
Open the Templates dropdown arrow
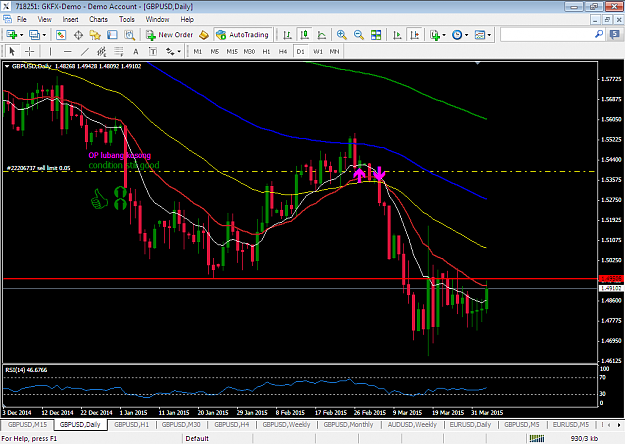[x=489, y=35]
